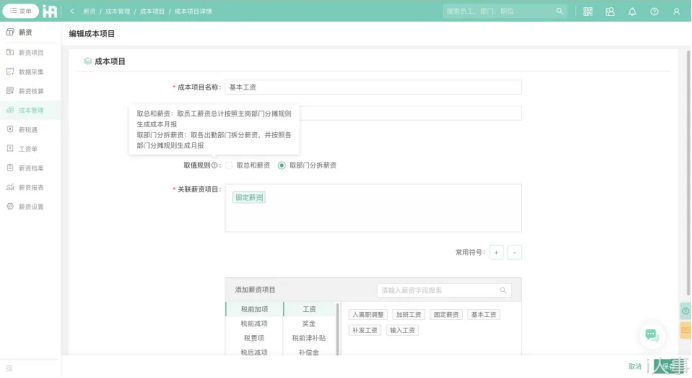Add the 补发工资 salary item
Image resolution: width=692 pixels, height=378 pixels.
tap(365, 330)
